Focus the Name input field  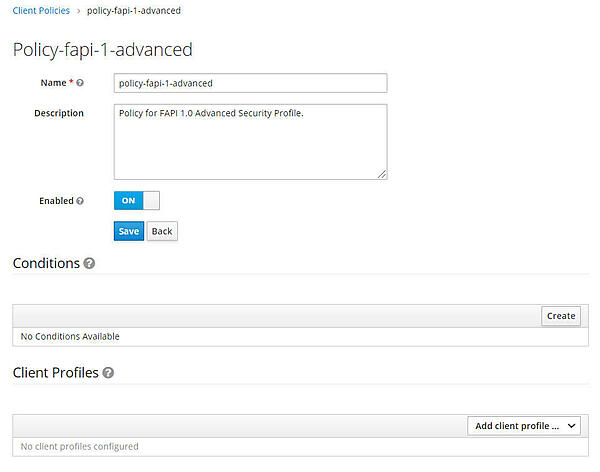click(x=250, y=83)
